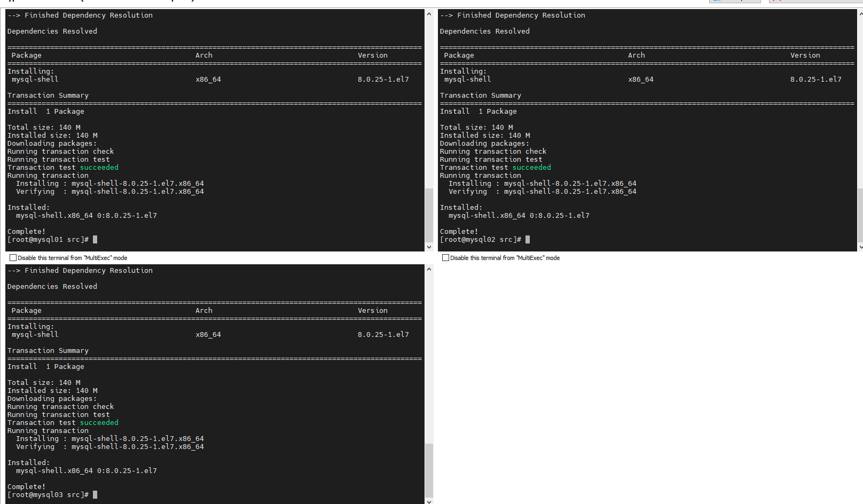Viewport: 863px width, 504px height.
Task: Click the scrollbar thumb of the mysql01 terminal
Action: pyautogui.click(x=429, y=215)
